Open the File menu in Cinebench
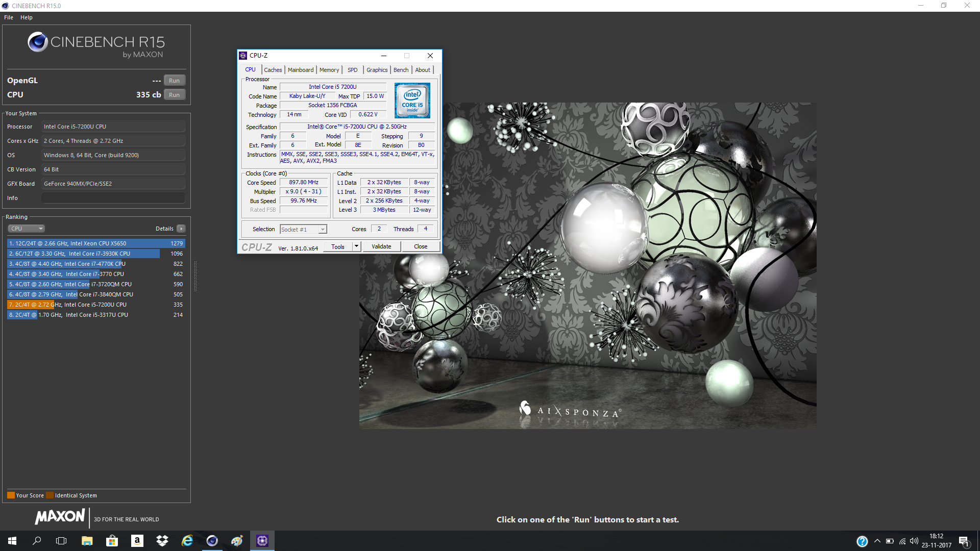 (9, 17)
